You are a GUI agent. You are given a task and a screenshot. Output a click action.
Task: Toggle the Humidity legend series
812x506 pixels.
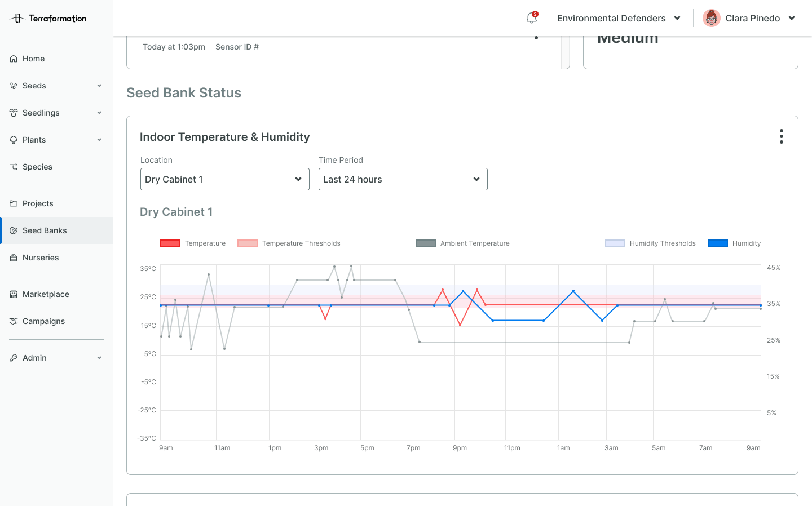click(x=734, y=243)
